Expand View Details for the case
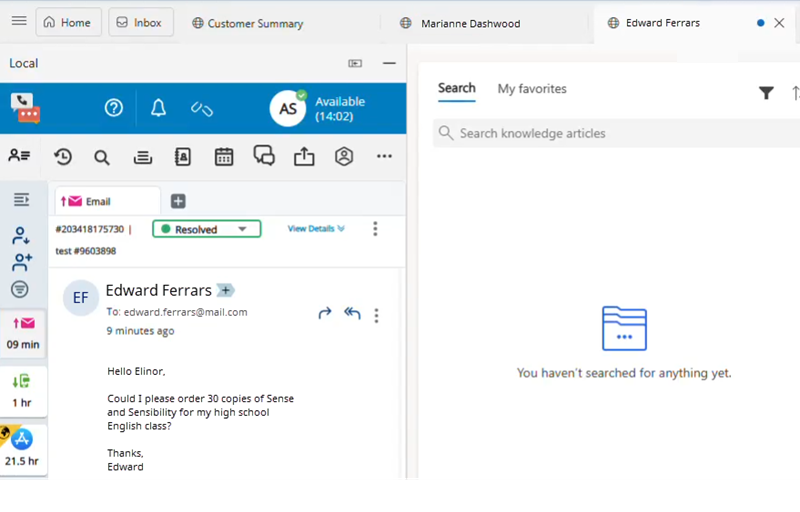This screenshot has width=800, height=512. (316, 229)
